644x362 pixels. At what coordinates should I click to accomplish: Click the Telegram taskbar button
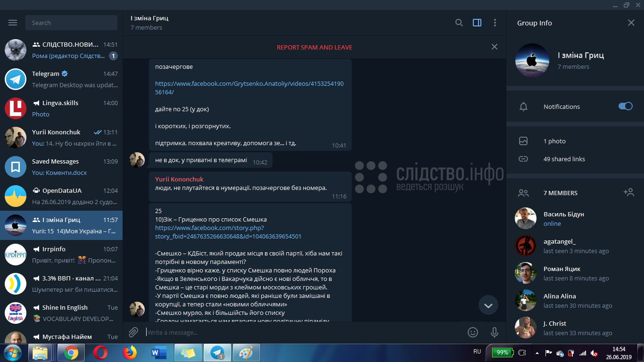217,353
